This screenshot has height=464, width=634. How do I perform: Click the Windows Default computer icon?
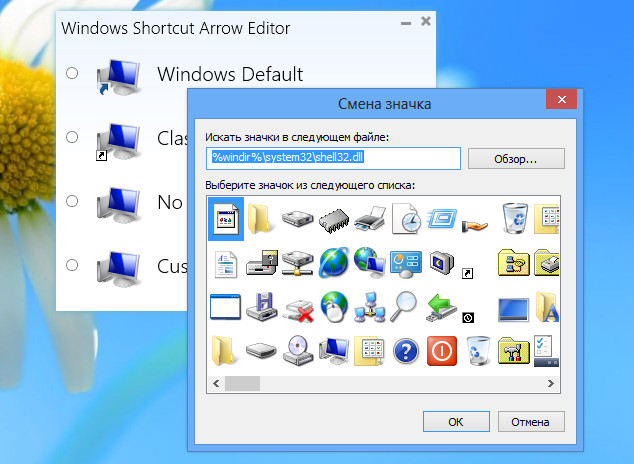[x=118, y=77]
